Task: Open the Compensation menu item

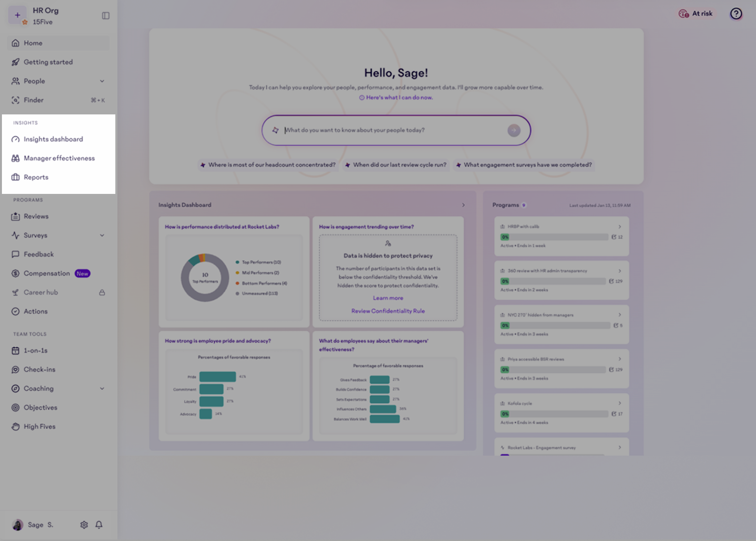Action: pos(47,273)
